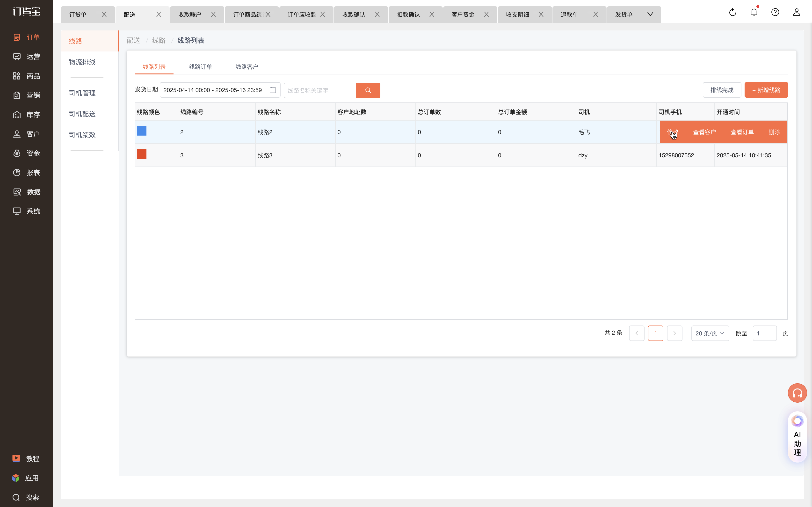Viewport: 812px width, 507px height.
Task: Close the 扣款确认 tab
Action: click(x=432, y=14)
